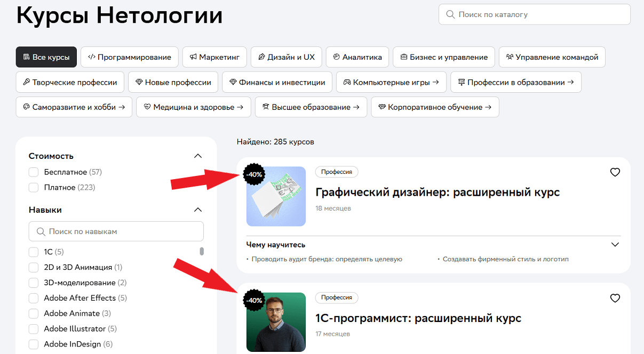644x354 pixels.
Task: Open Медицина и здоровье link
Action: pos(193,107)
